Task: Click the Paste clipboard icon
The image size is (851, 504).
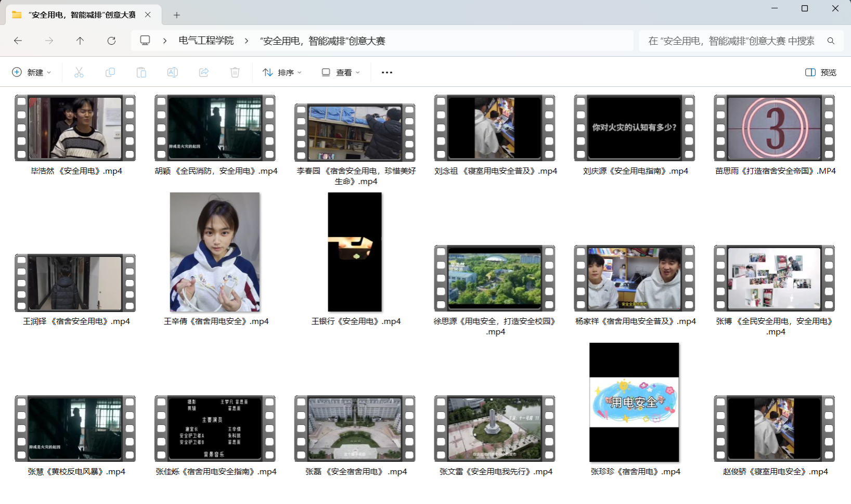Action: pyautogui.click(x=141, y=72)
